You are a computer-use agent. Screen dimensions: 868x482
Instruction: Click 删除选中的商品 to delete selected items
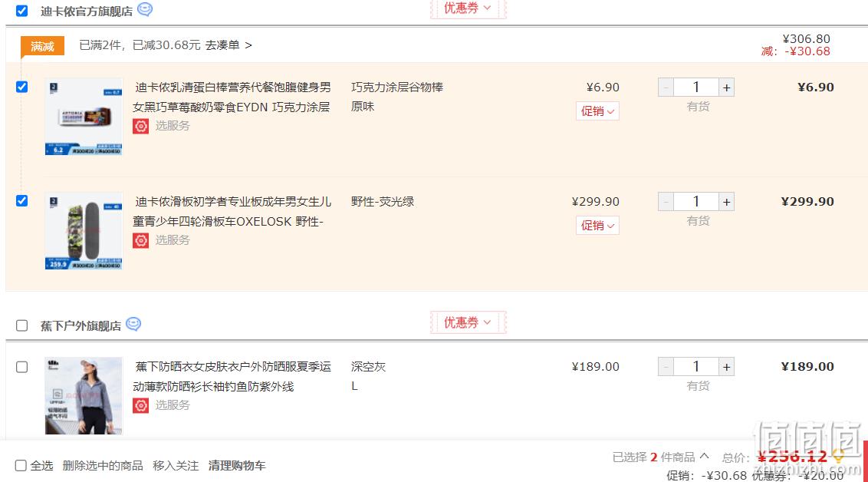click(x=103, y=465)
